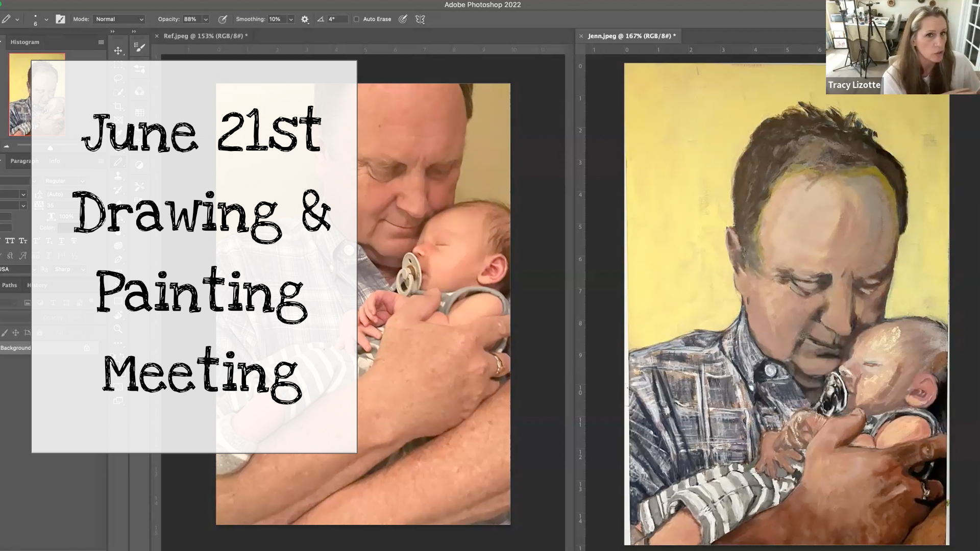Switch to the Jenn.jpeg document tab

(632, 36)
